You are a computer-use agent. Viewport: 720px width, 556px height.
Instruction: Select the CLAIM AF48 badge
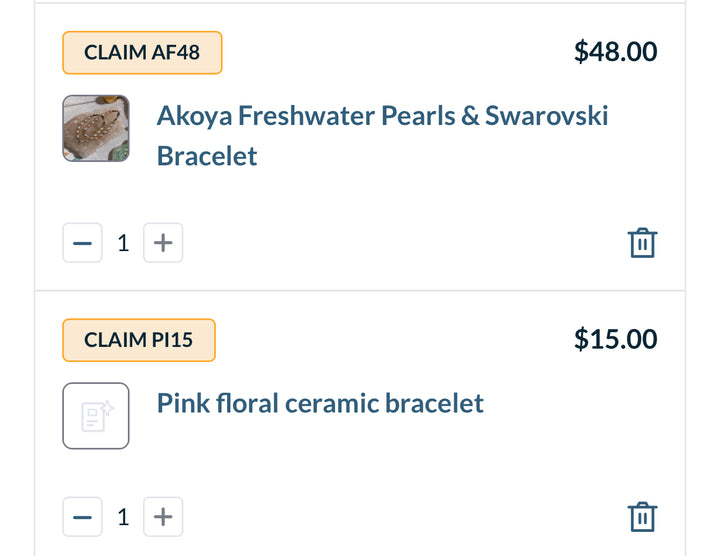pos(142,53)
